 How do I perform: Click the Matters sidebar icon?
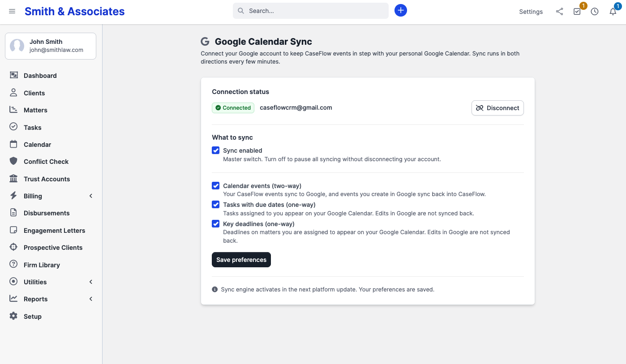point(14,110)
